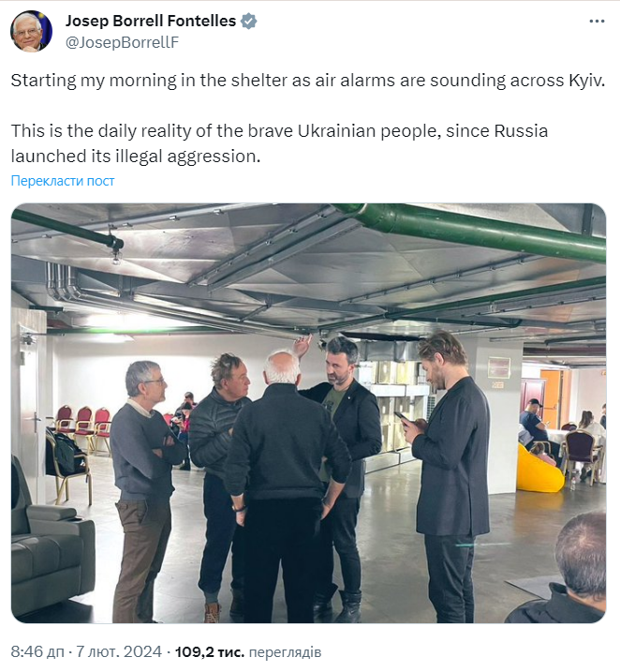The height and width of the screenshot is (672, 620).
Task: Click the 8:46 дп timestamp
Action: pos(37,652)
